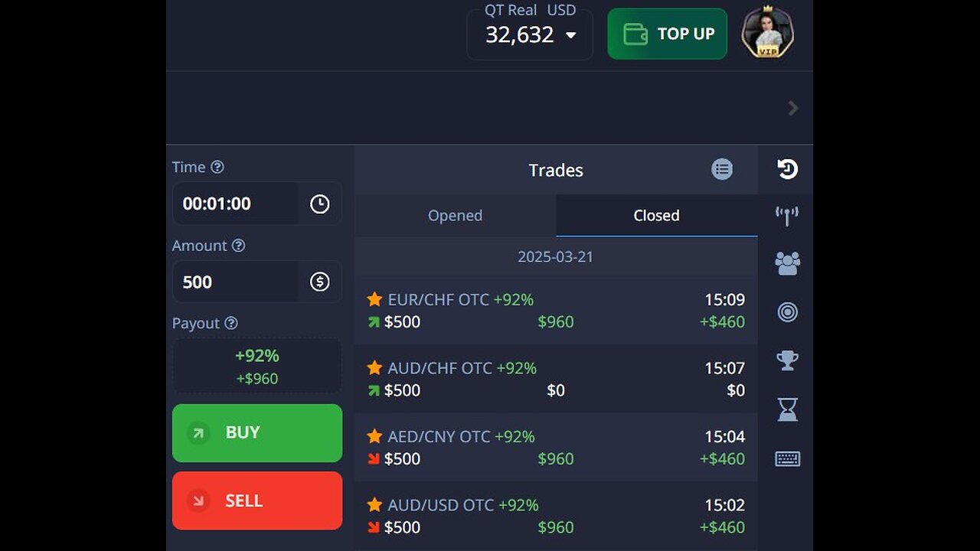
Task: Switch to the Opened trades tab
Action: [455, 216]
